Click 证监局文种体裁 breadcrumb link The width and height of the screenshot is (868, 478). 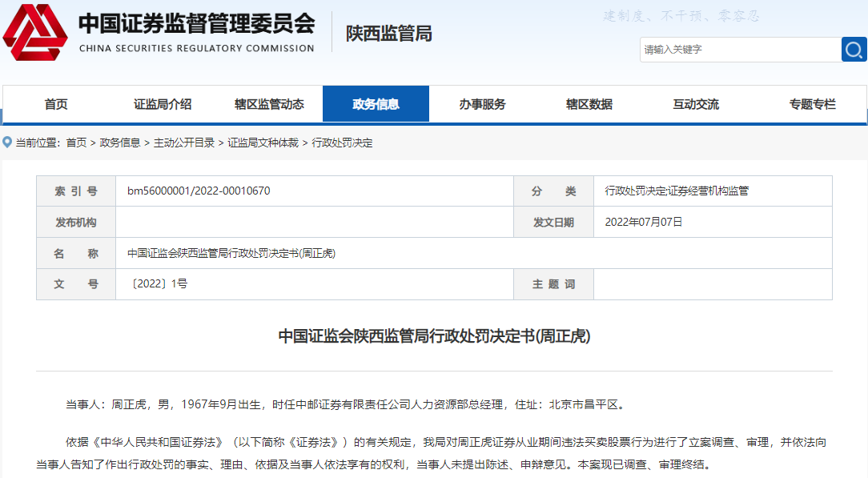pos(263,143)
